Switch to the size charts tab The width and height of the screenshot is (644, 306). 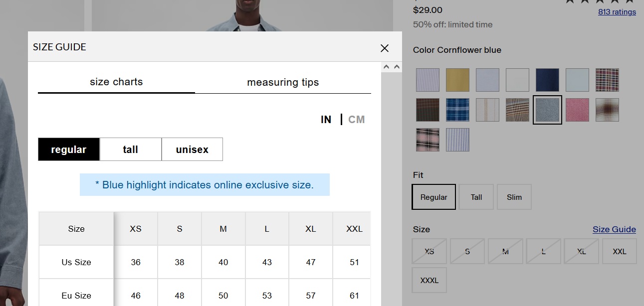pos(116,82)
